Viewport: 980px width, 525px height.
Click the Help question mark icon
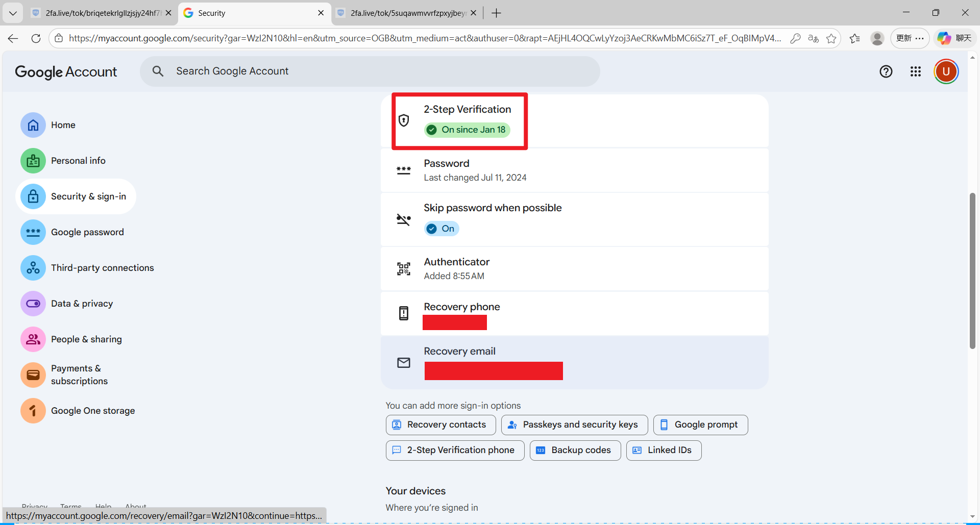click(x=886, y=71)
